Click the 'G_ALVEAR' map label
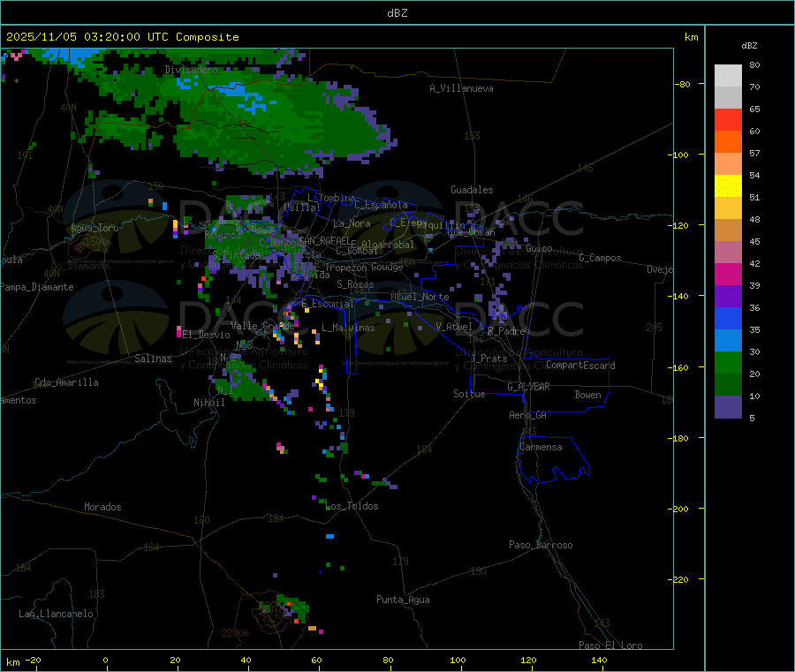Viewport: 795px width, 672px height. pos(528,387)
